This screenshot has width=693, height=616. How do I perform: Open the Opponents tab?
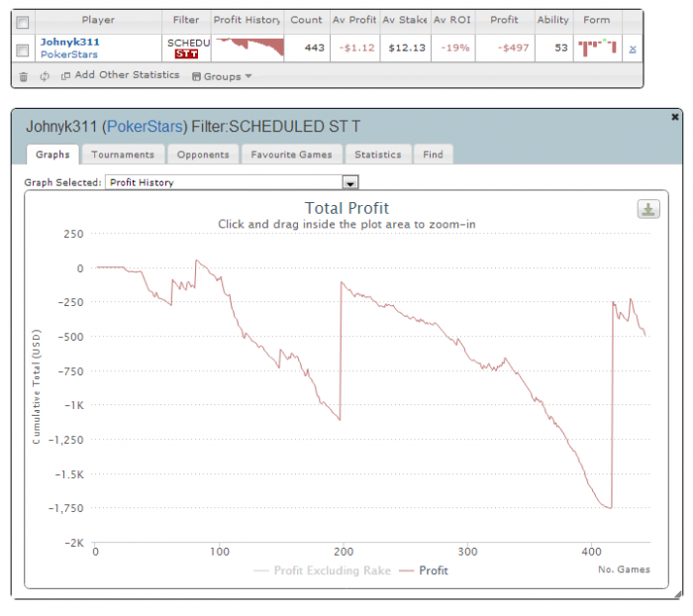203,154
